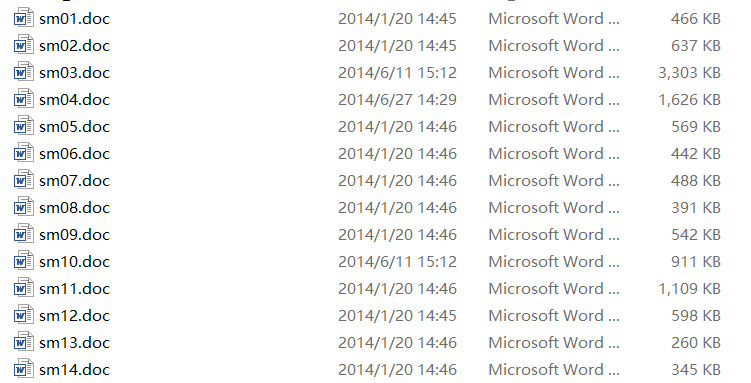This screenshot has height=383, width=751.
Task: Select the sm02.doc file icon
Action: (x=23, y=45)
